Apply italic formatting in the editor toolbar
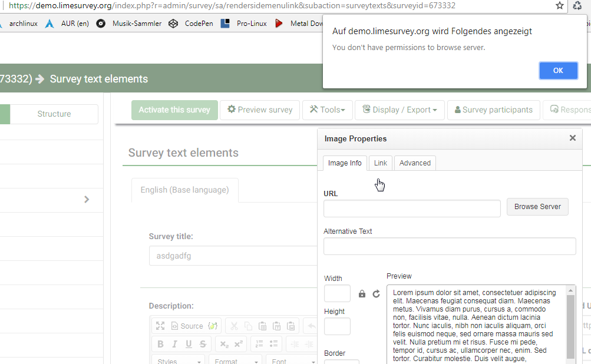Screen dimensions: 591x364 (x=174, y=344)
